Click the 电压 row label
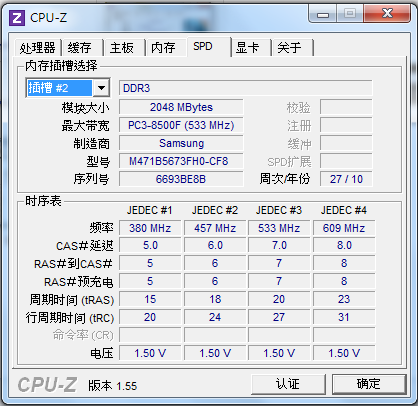This screenshot has height=406, width=418. coord(102,354)
